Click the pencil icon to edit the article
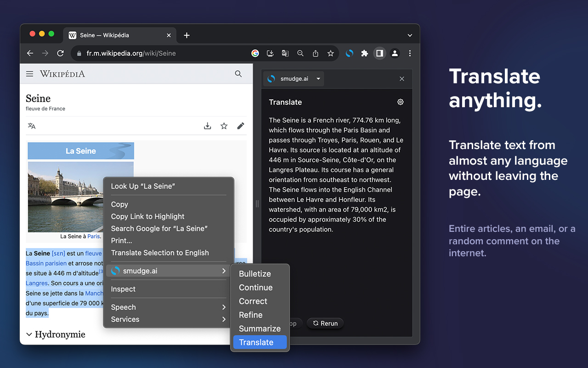The width and height of the screenshot is (588, 368). click(x=241, y=126)
